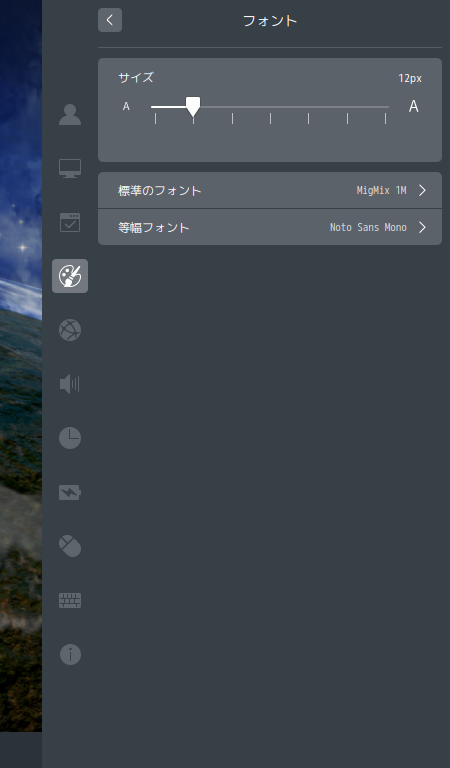Open Sound settings via the speaker icon
Viewport: 450px width, 768px height.
click(70, 384)
